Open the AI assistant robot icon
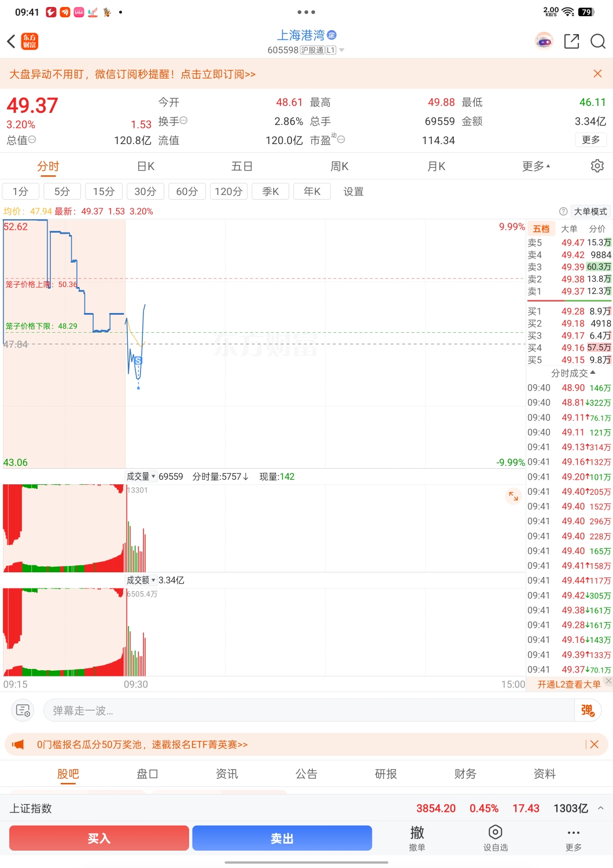 [x=544, y=41]
